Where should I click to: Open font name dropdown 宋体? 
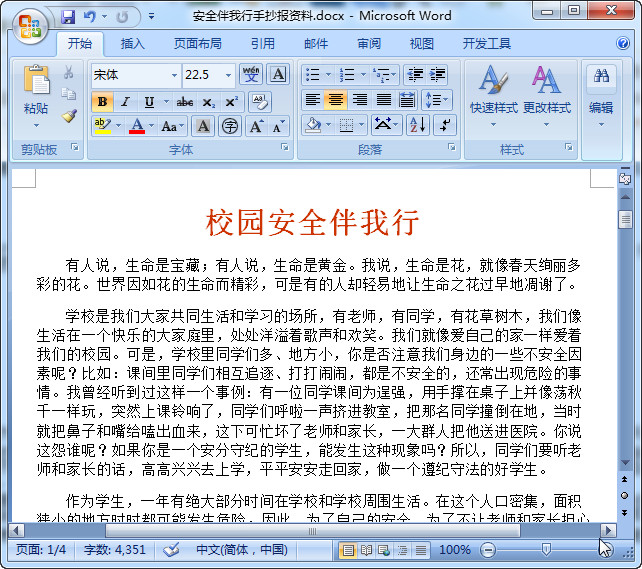click(174, 75)
